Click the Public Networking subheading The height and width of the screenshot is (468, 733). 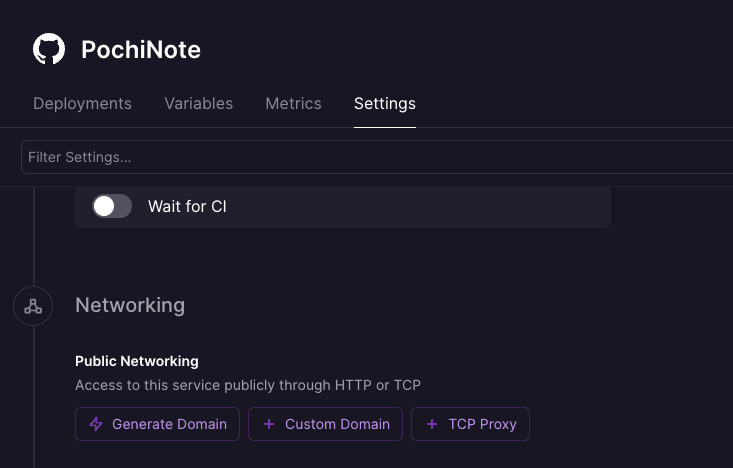pos(137,361)
